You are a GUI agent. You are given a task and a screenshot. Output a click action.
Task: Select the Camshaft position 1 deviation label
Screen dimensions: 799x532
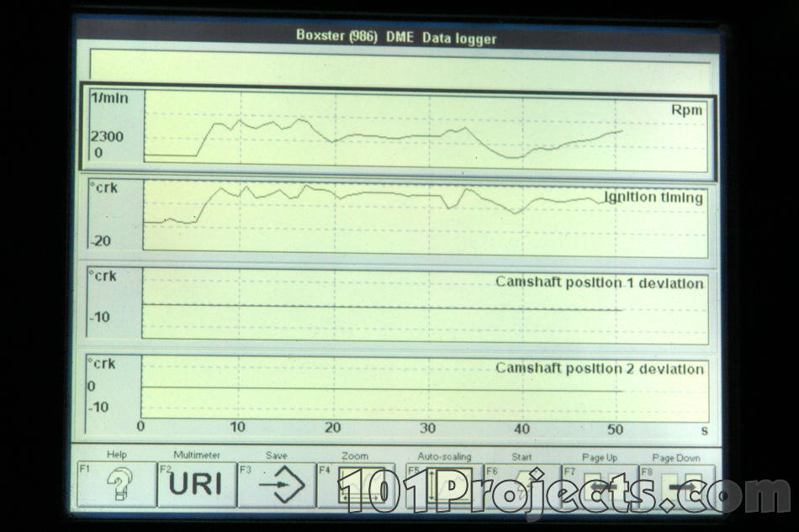point(599,282)
